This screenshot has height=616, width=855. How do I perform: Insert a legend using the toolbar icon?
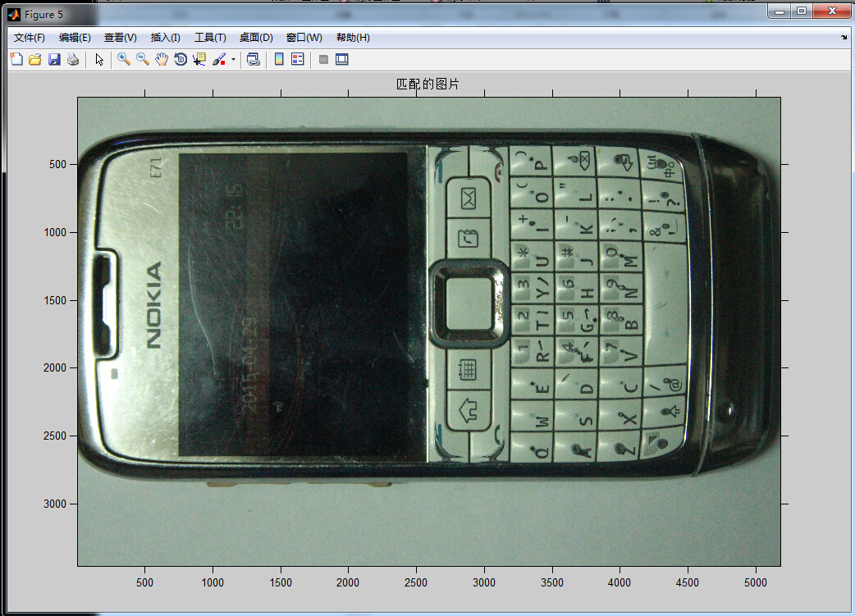tap(298, 59)
